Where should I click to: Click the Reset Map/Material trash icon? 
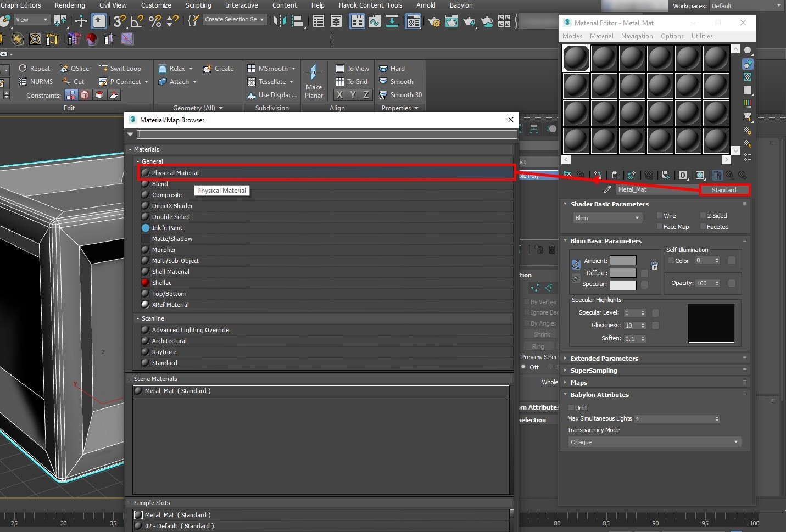point(614,175)
